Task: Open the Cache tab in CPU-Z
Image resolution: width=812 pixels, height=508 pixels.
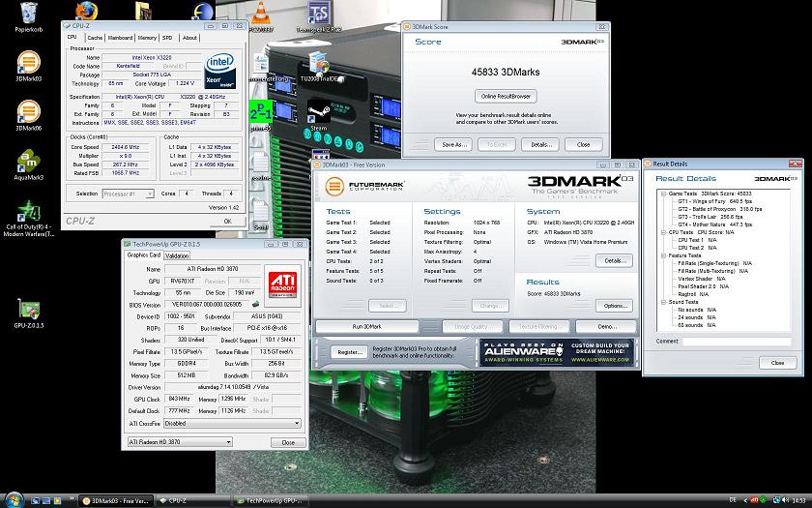Action: coord(95,38)
